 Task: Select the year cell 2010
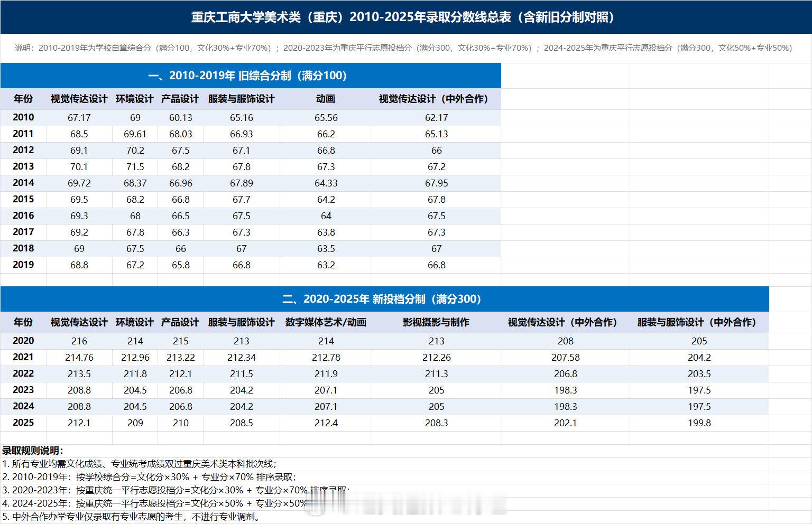tap(23, 117)
